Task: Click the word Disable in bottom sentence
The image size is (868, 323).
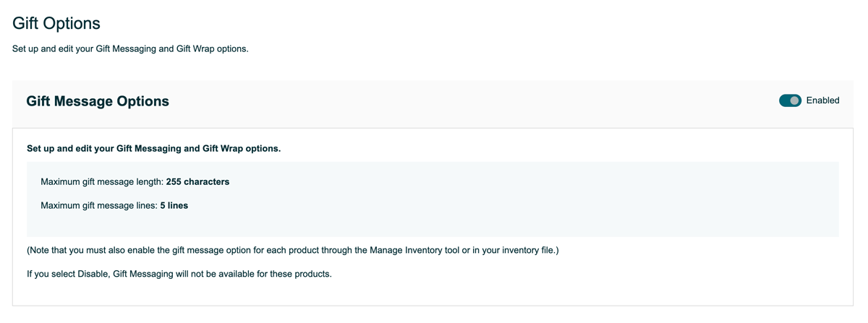Action: coord(93,274)
